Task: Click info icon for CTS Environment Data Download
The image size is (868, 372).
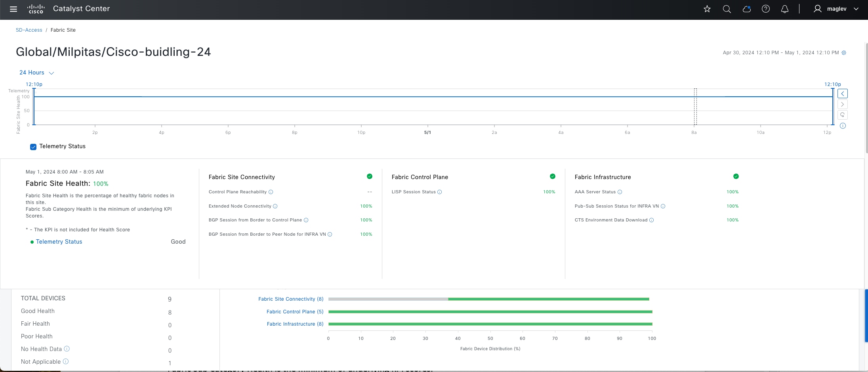Action: click(x=652, y=220)
